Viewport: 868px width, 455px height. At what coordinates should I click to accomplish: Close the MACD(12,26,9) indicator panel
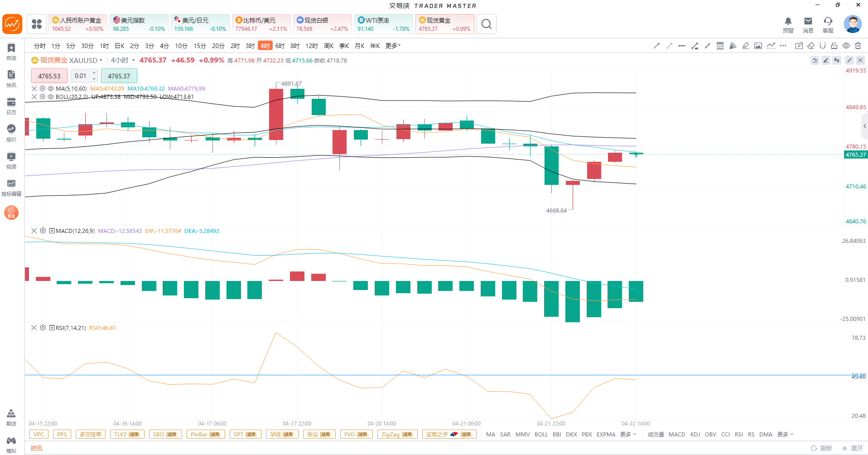click(34, 231)
